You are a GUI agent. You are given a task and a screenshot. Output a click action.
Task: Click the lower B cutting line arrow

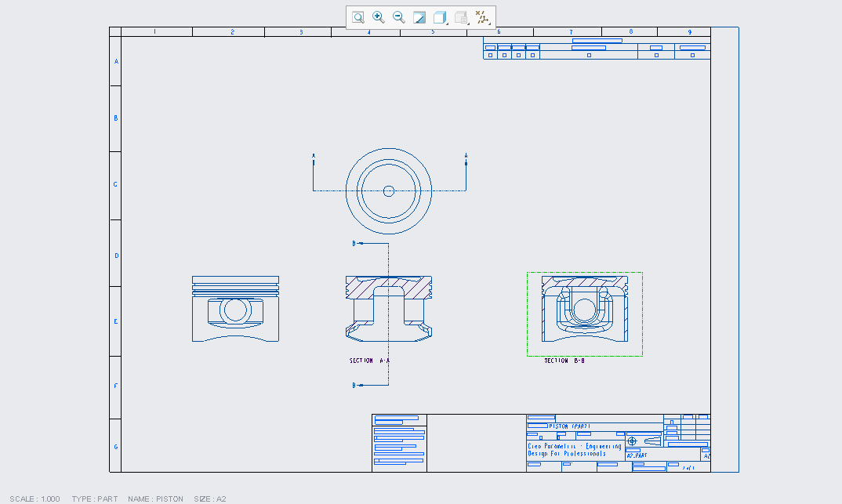(x=357, y=386)
